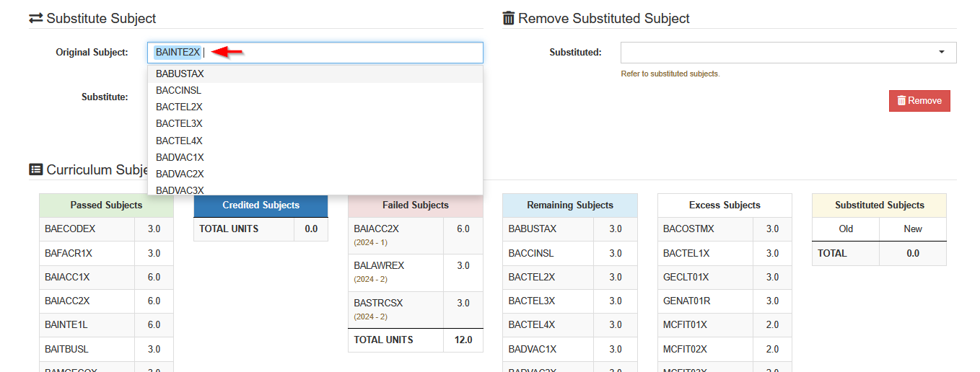The image size is (980, 372).
Task: Click MCFIT01X in Excess Subjects
Action: [686, 325]
